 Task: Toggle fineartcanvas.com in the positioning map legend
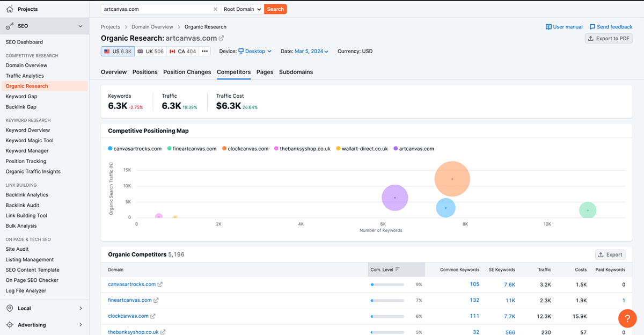[x=192, y=149]
